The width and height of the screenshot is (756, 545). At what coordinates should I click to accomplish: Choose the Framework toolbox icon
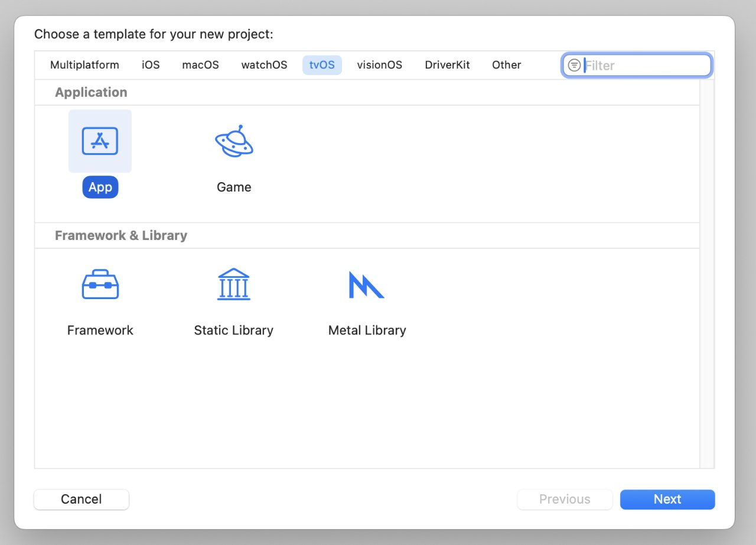coord(100,284)
